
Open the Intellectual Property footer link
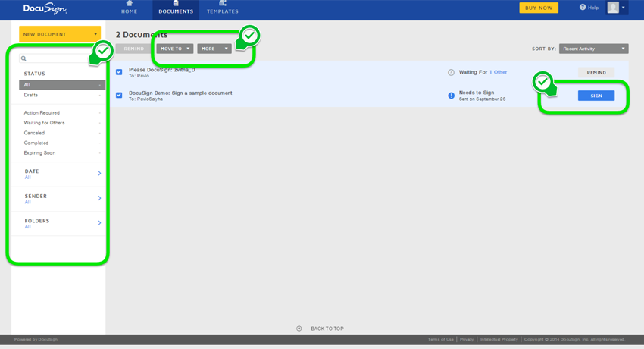[499, 340]
